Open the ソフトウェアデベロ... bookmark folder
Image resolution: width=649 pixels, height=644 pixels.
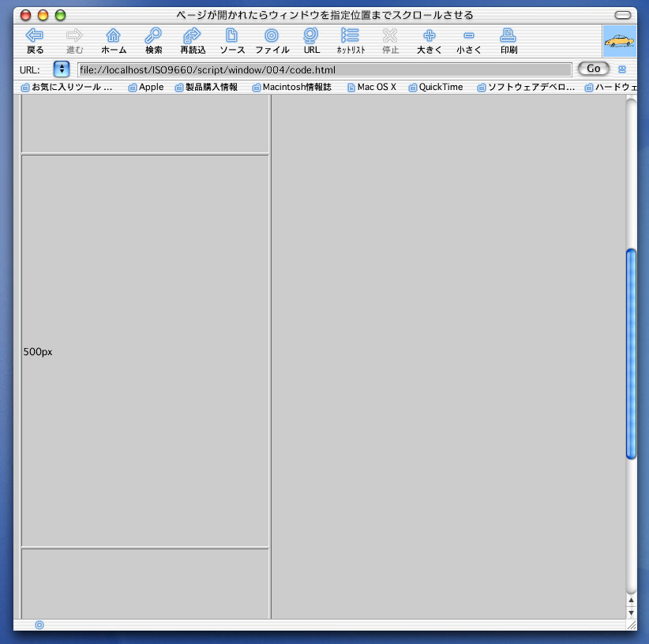point(526,88)
